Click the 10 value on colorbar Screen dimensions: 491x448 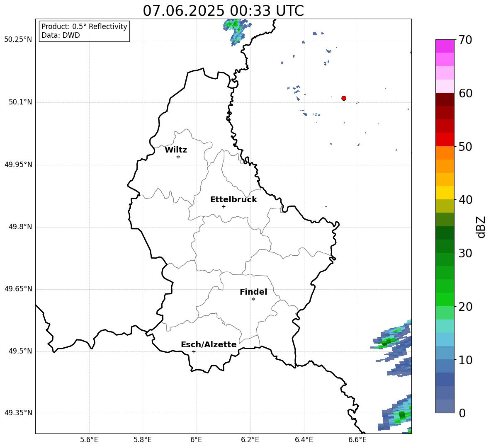point(465,360)
